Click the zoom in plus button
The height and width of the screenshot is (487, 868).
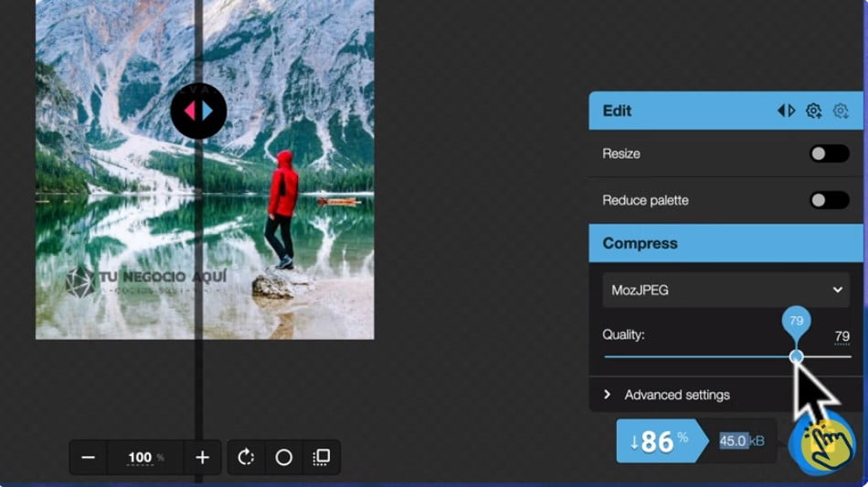tap(203, 458)
